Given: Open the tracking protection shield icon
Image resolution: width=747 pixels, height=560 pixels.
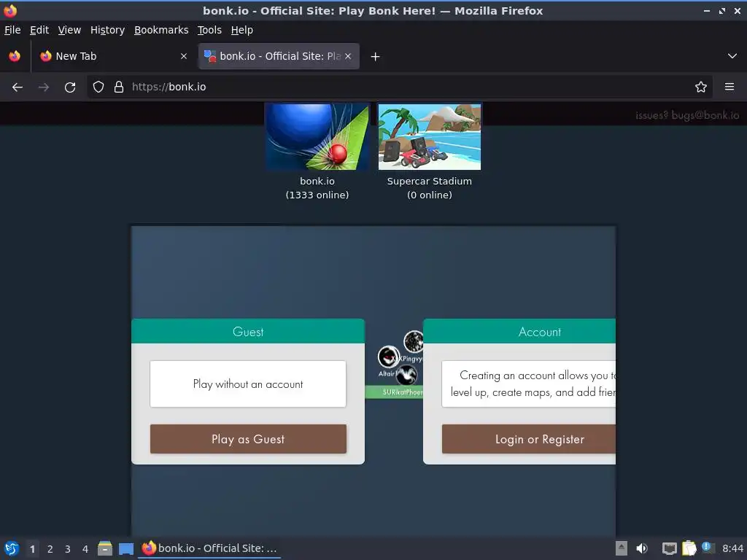Looking at the screenshot, I should [x=98, y=87].
